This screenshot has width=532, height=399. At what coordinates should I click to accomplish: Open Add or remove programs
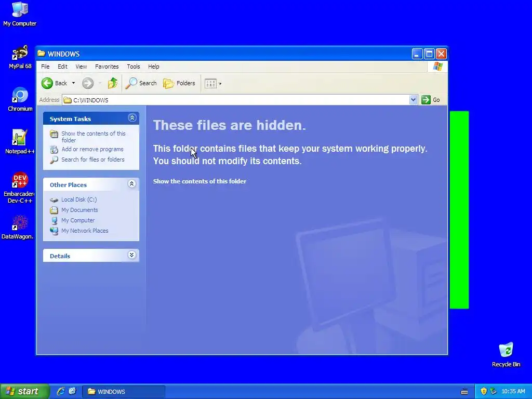pos(92,149)
